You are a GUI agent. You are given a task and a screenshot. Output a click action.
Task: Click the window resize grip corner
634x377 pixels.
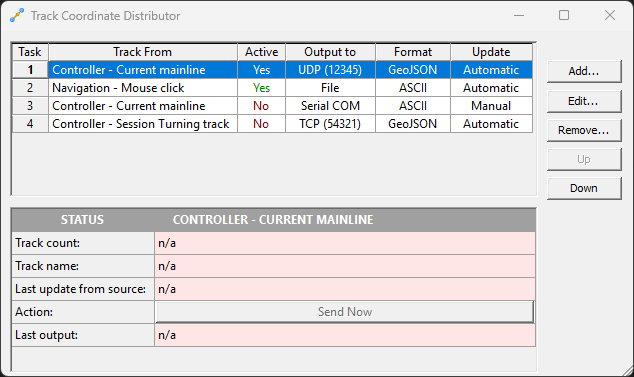click(628, 371)
